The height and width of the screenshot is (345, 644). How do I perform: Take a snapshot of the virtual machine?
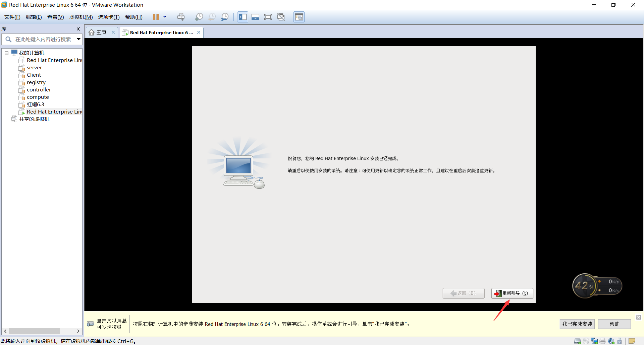point(199,17)
